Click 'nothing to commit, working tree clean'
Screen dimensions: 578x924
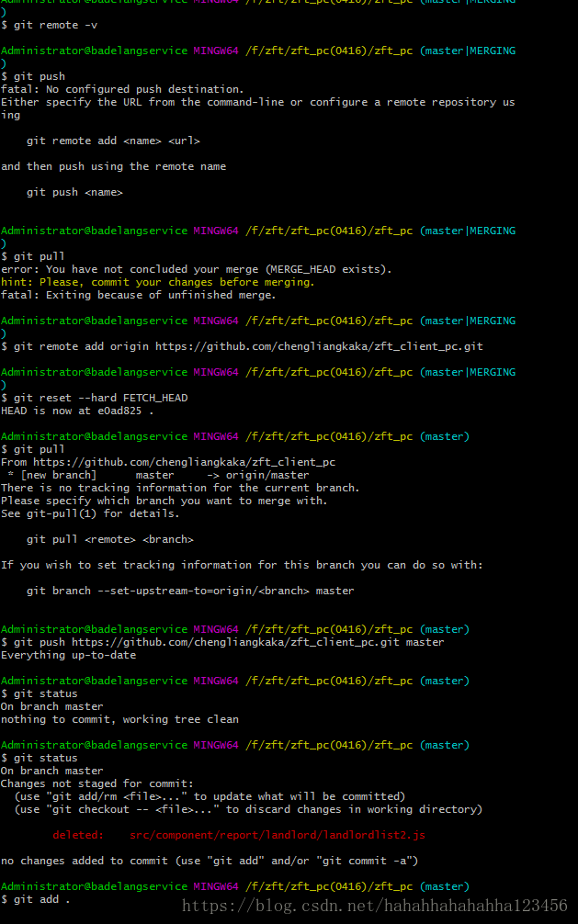[119, 719]
